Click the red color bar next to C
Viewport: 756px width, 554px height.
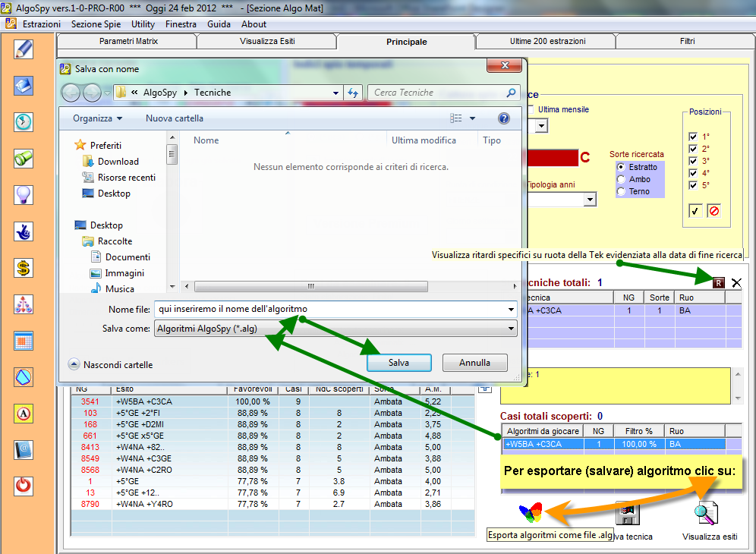coord(553,158)
